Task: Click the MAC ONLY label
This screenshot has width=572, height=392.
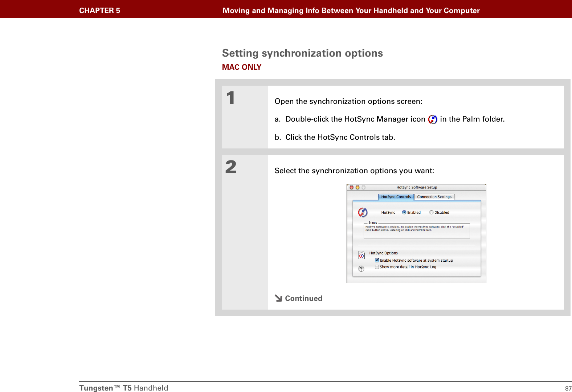Action: coord(242,67)
